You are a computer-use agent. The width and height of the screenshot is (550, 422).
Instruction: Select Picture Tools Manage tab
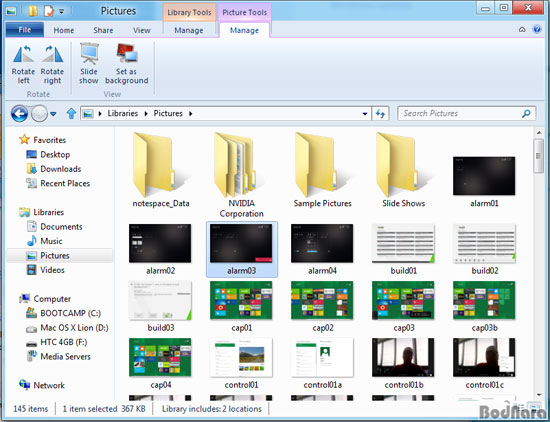pos(244,31)
